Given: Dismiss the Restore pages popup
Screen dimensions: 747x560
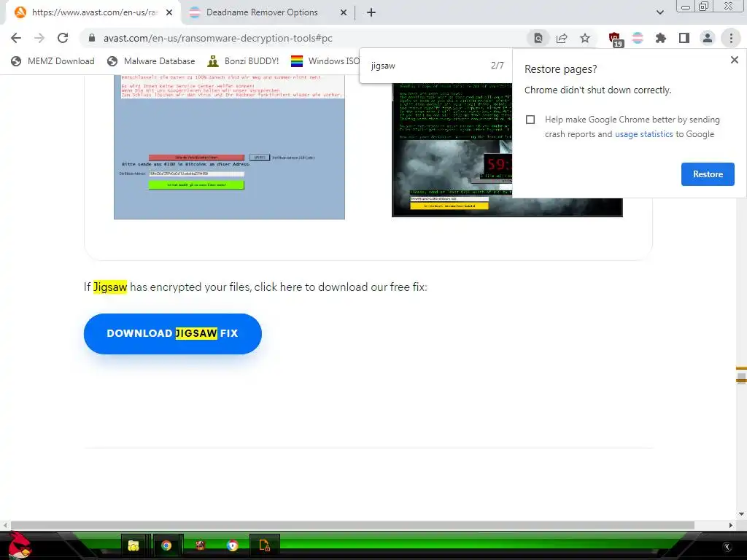Looking at the screenshot, I should pyautogui.click(x=734, y=60).
